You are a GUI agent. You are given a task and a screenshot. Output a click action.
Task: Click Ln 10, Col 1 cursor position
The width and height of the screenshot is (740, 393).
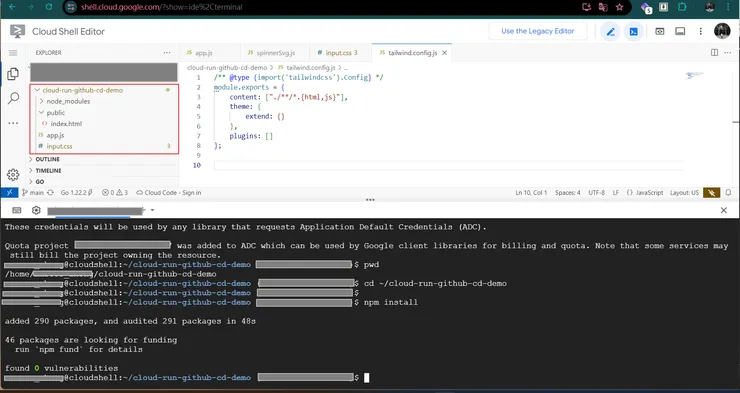(531, 193)
